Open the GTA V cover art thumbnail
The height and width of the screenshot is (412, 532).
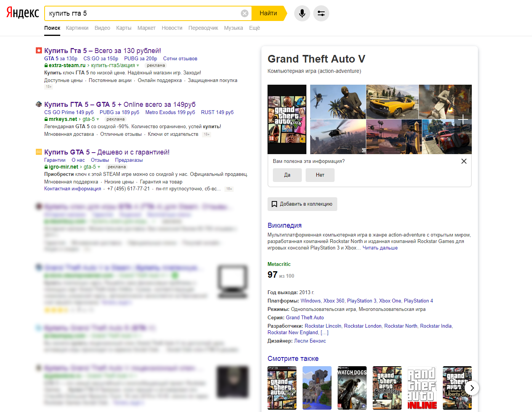click(287, 119)
